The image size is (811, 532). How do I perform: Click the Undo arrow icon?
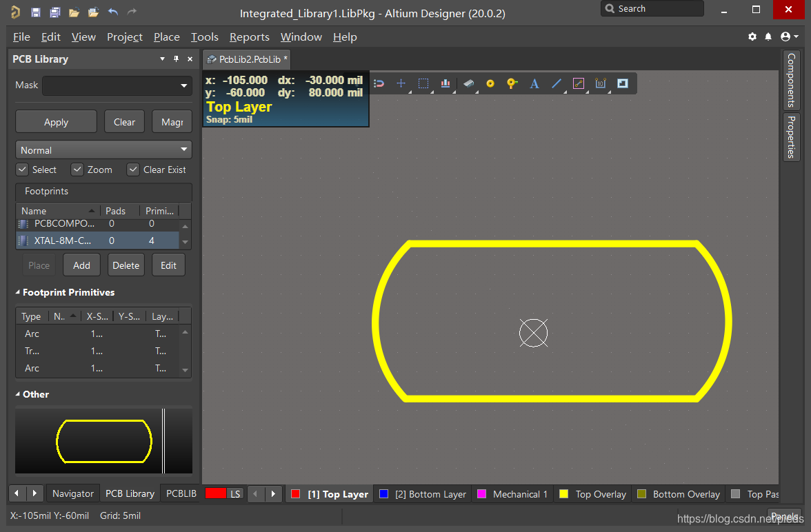click(x=113, y=12)
